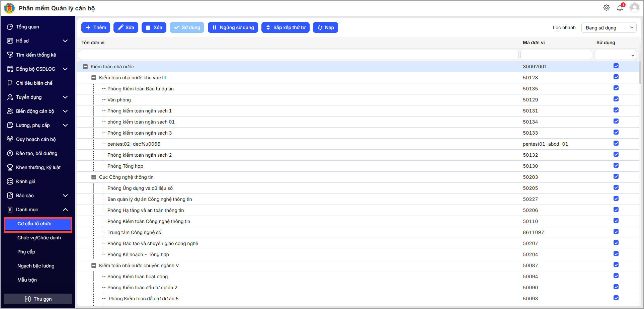Screen dimensions: 644x309
Task: Click the vertical scrollbar of the table
Action: pos(640,73)
